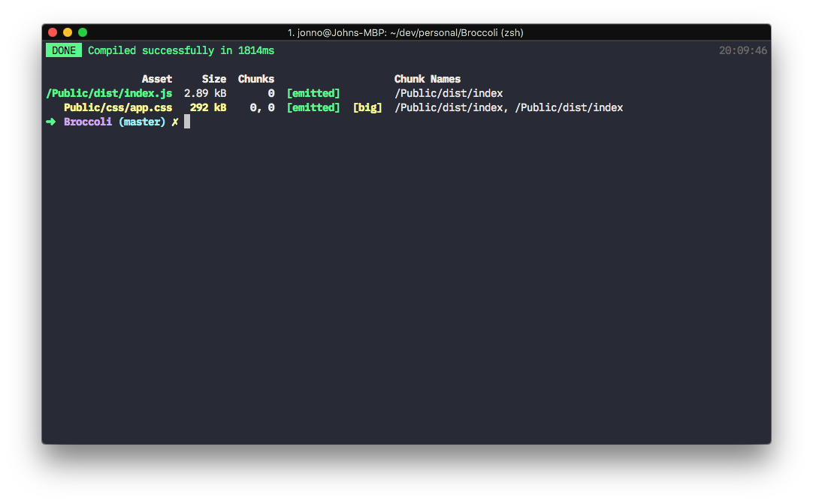813x504 pixels.
Task: Click the Size column header
Action: click(x=214, y=78)
